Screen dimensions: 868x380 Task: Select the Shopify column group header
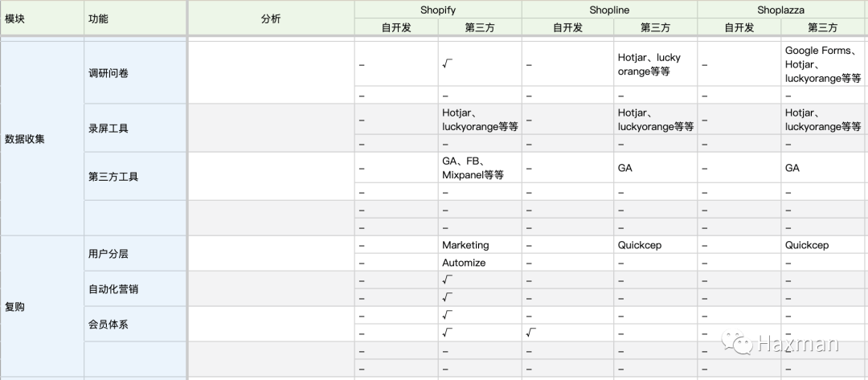pyautogui.click(x=438, y=10)
